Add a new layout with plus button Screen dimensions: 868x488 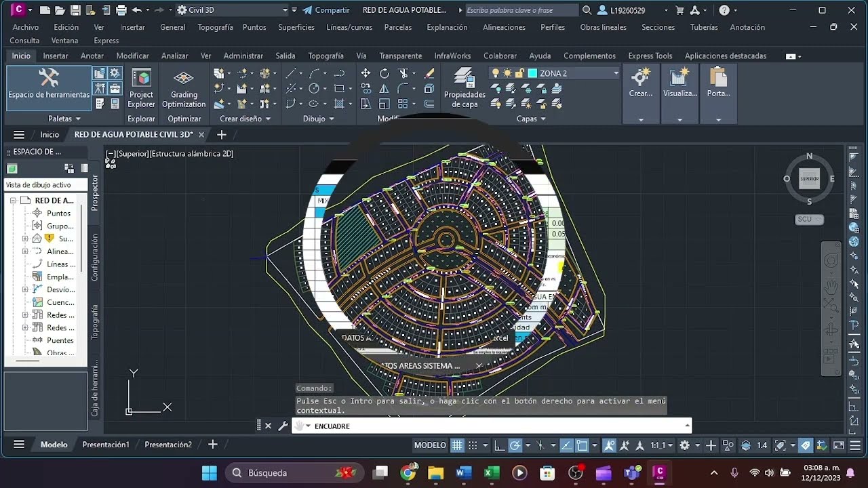click(212, 445)
